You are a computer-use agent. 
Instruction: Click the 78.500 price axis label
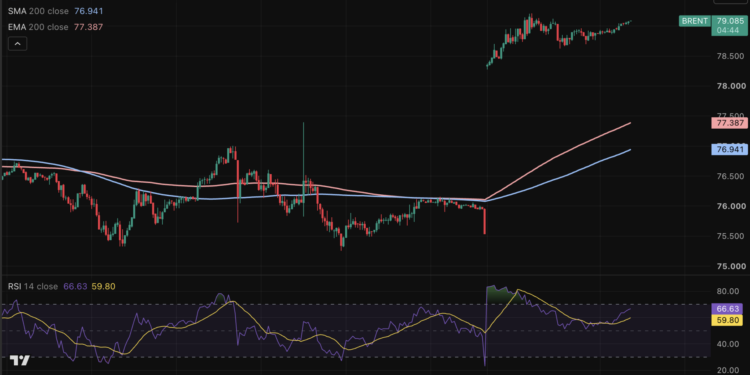pos(731,56)
